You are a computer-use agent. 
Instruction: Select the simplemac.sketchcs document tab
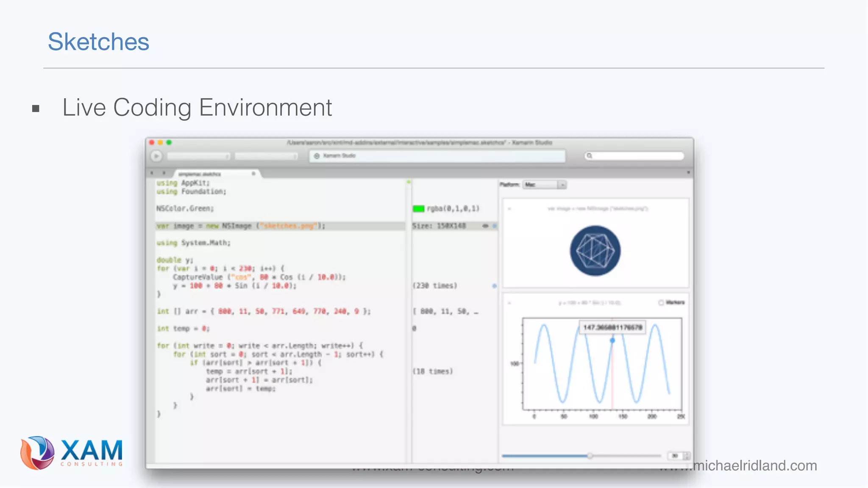(200, 174)
